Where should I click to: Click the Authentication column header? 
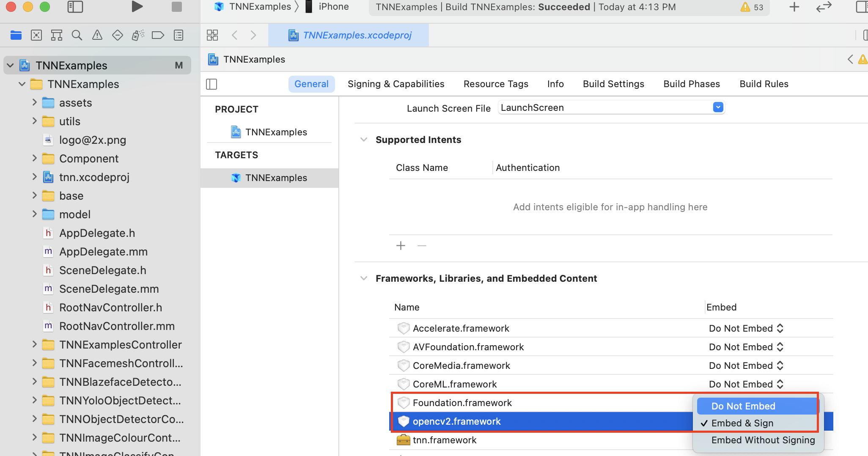click(x=527, y=168)
